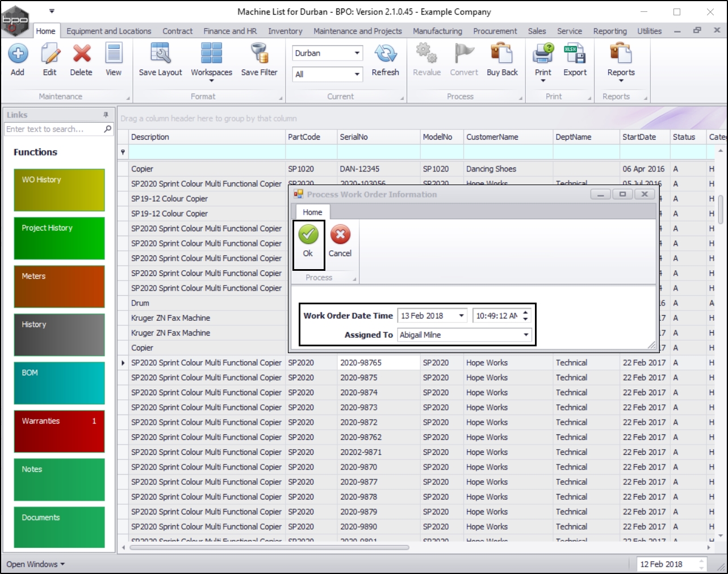Open the Assigned To dropdown
Image resolution: width=728 pixels, height=574 pixels.
tap(526, 335)
